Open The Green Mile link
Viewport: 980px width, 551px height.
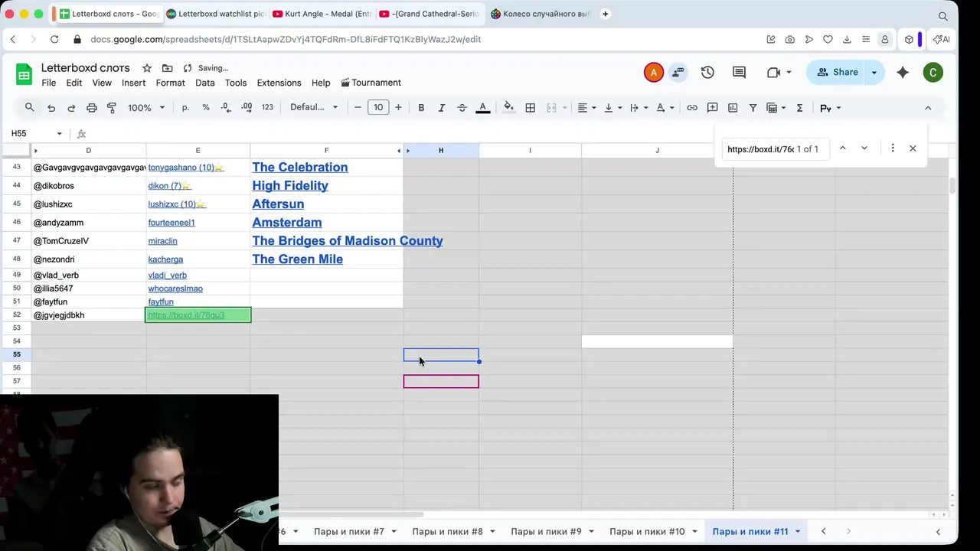(298, 259)
